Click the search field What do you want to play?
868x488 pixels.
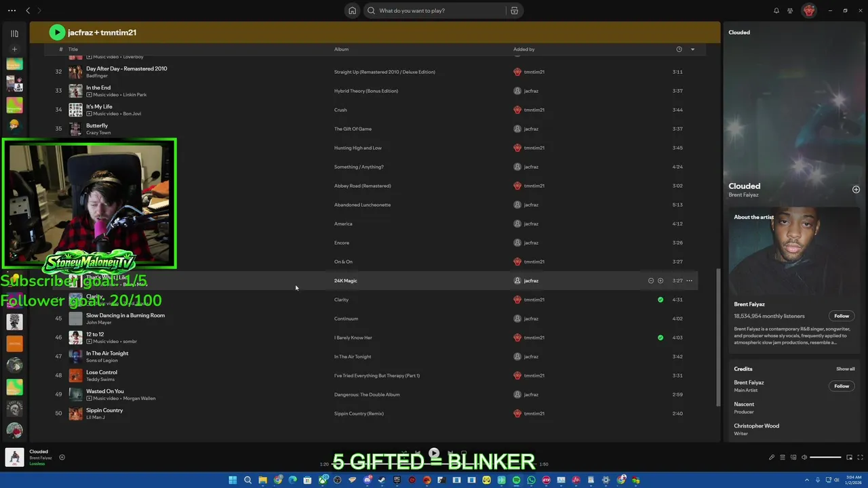tap(434, 11)
